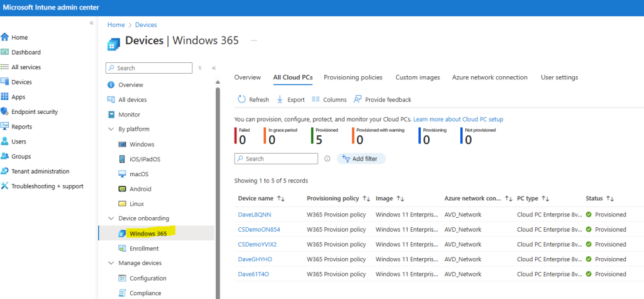Open the DaveL8QNN device link
644x299 pixels.
(x=255, y=215)
